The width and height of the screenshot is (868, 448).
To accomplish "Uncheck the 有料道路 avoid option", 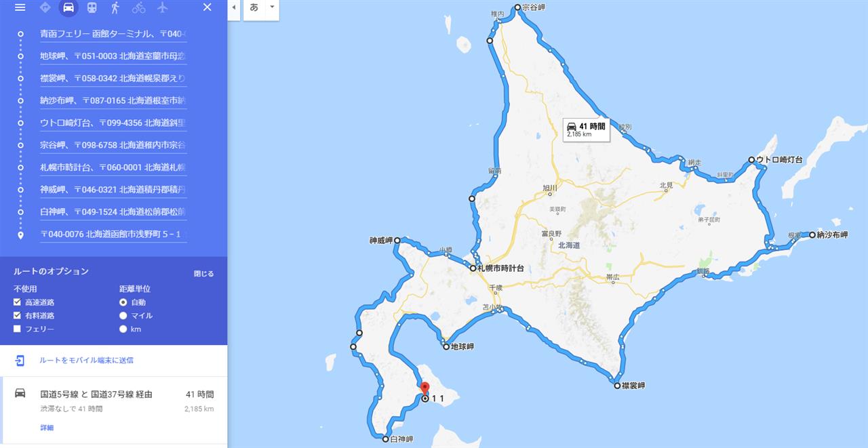I will point(17,316).
